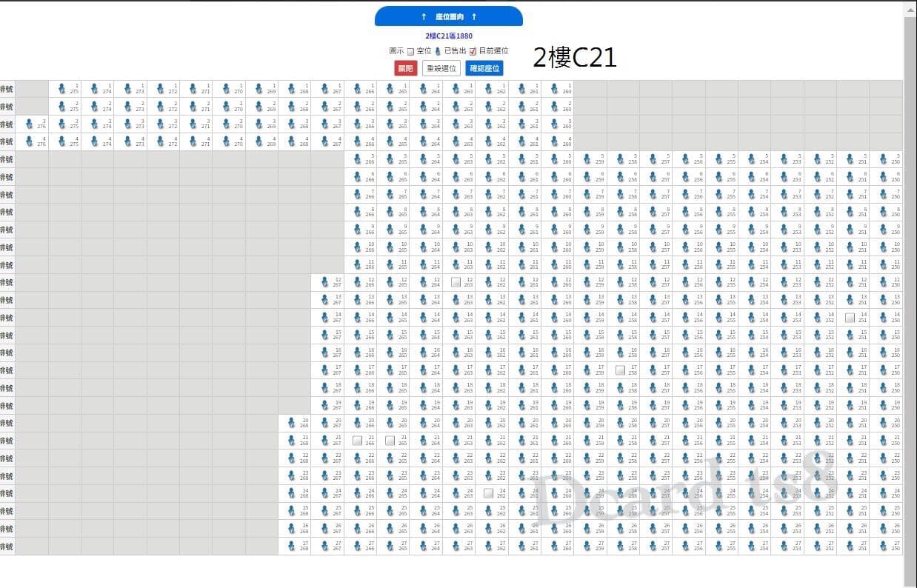Click sold seat row 20 number 268
This screenshot has width=917, height=588.
pyautogui.click(x=293, y=423)
